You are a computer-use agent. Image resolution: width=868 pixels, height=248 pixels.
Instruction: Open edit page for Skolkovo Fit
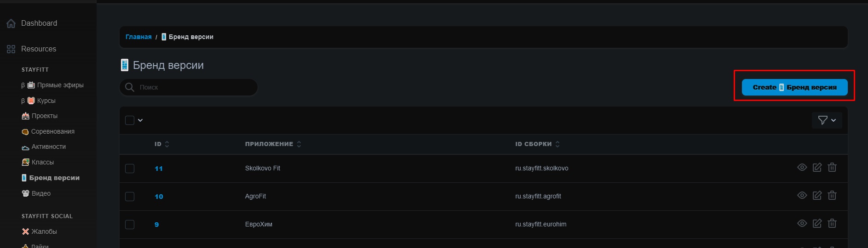coord(817,168)
